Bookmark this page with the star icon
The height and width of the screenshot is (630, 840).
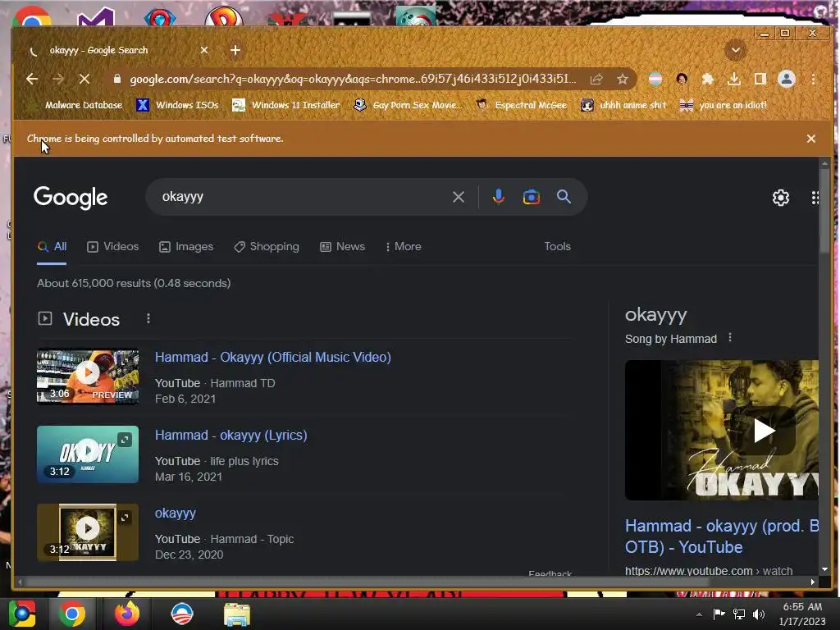(622, 80)
